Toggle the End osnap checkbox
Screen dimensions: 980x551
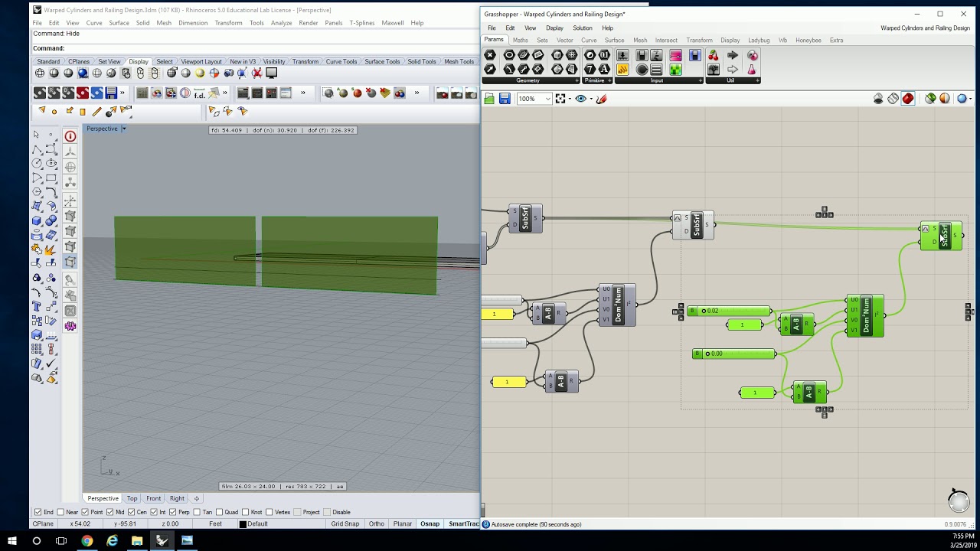point(38,512)
